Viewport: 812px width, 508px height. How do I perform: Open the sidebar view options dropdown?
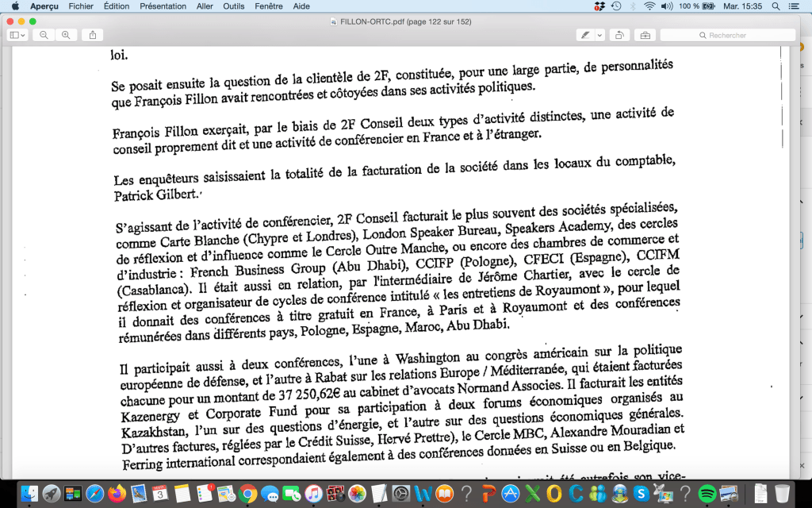pyautogui.click(x=17, y=36)
